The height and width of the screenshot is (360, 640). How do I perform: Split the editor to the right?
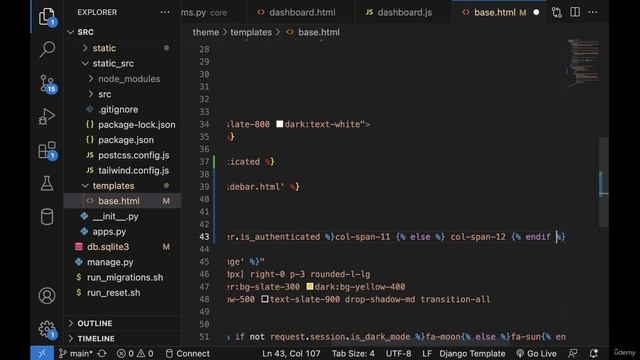[x=575, y=12]
